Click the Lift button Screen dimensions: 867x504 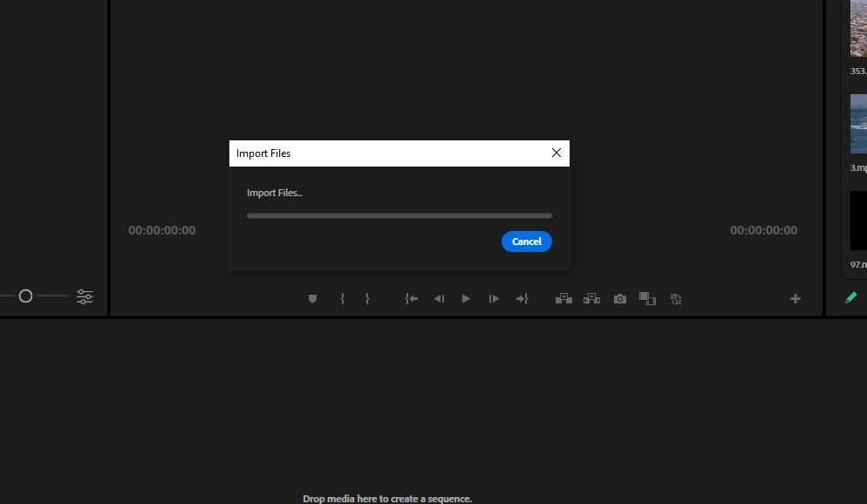click(x=563, y=299)
